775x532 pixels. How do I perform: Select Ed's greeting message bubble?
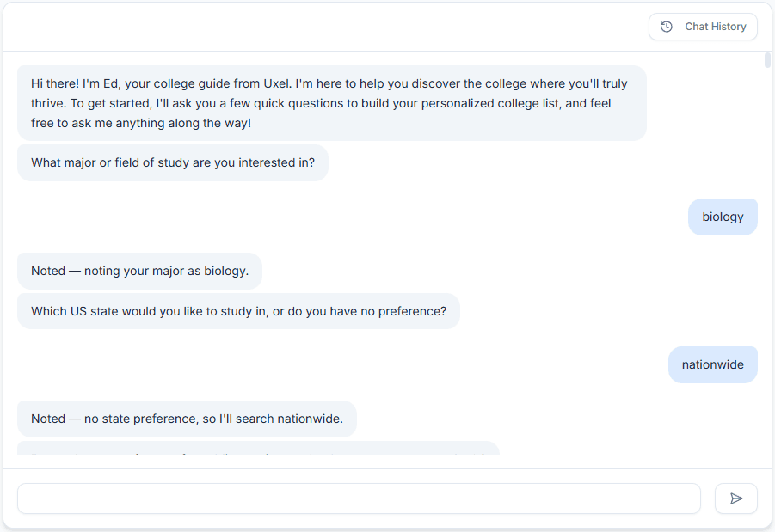(332, 103)
